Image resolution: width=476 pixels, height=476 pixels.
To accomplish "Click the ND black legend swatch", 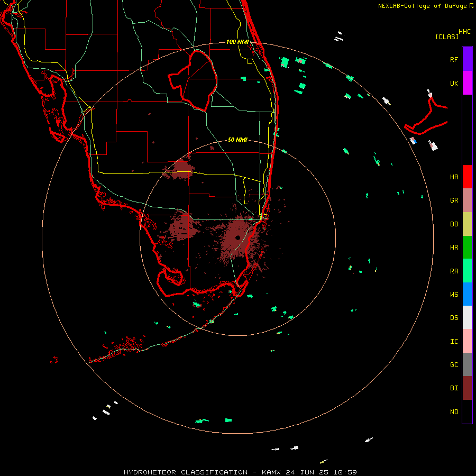I will pyautogui.click(x=467, y=411).
